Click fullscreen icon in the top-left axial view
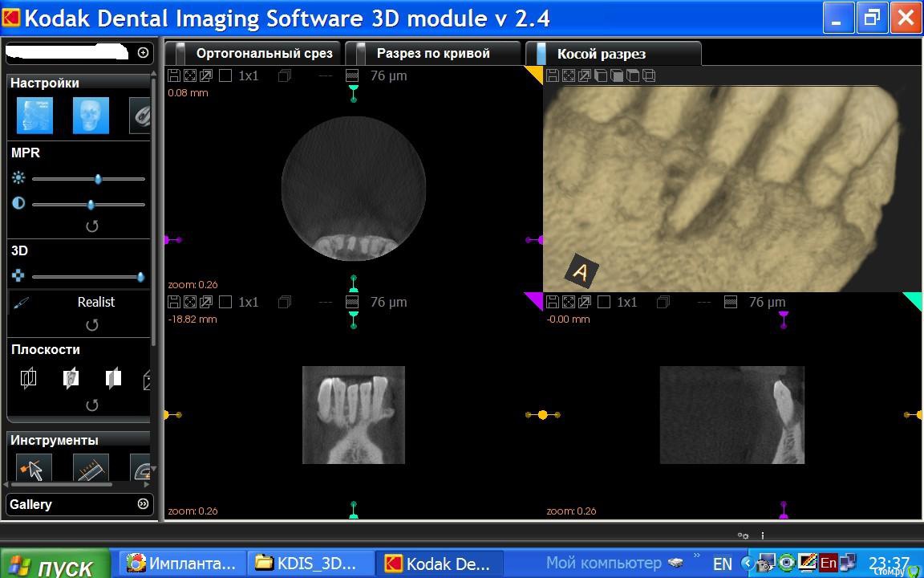The height and width of the screenshot is (578, 924). (x=190, y=75)
